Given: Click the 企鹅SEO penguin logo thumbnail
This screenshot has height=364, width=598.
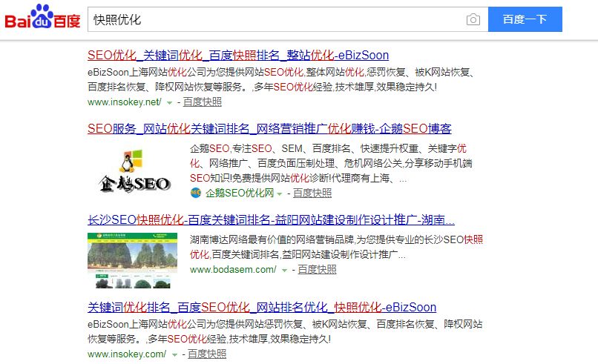Looking at the screenshot, I should (x=134, y=171).
